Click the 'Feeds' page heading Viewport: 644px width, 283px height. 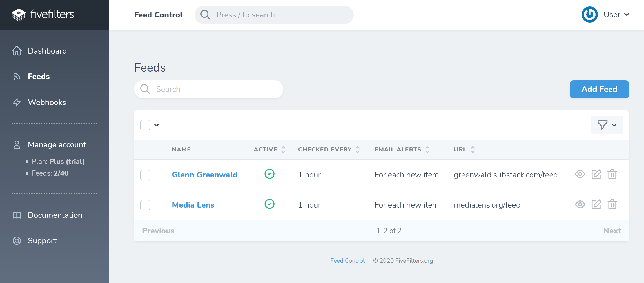(150, 68)
